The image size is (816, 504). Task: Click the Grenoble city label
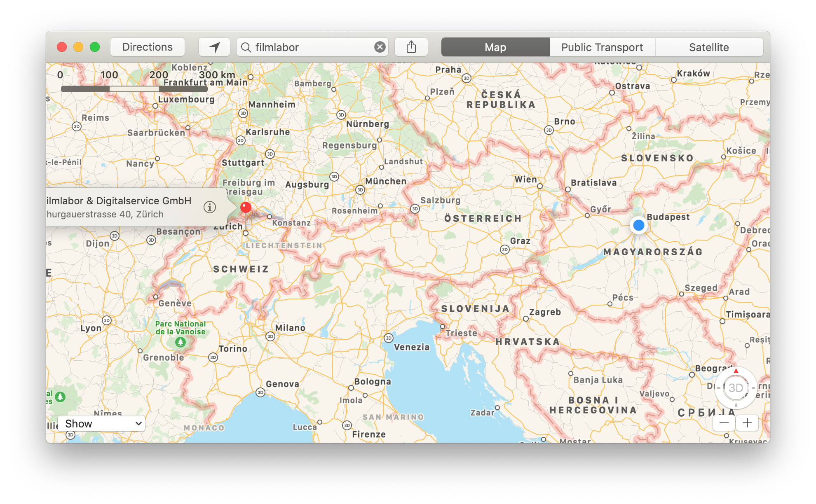tap(164, 357)
